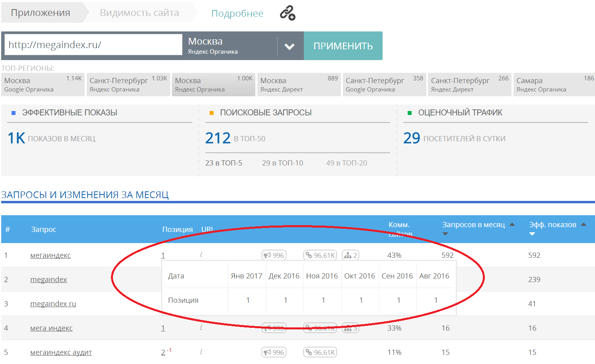The width and height of the screenshot is (595, 364).
Task: Select Москва Google Органика region tab
Action: [43, 84]
